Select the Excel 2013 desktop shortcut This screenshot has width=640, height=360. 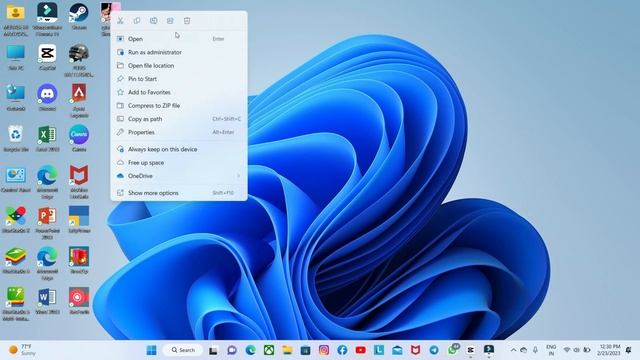click(47, 139)
